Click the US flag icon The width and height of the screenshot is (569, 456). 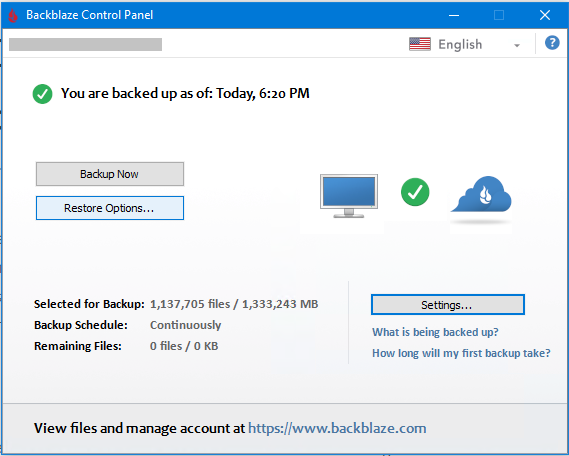[419, 44]
